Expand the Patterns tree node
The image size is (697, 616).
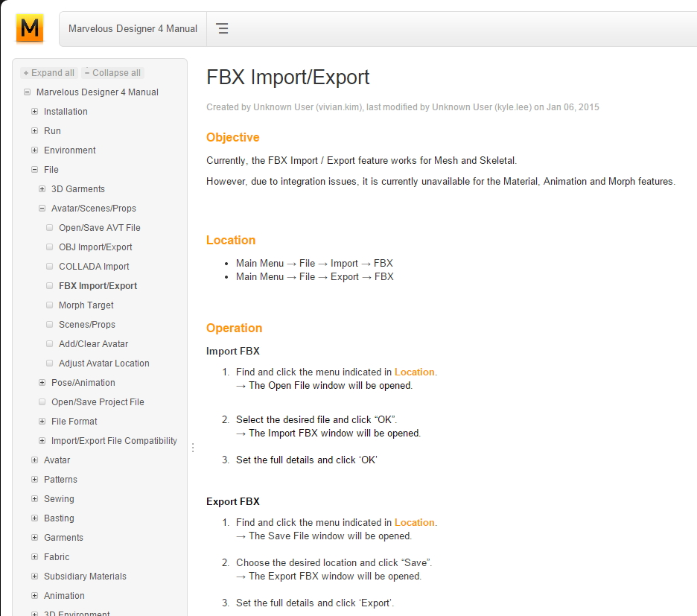click(35, 480)
